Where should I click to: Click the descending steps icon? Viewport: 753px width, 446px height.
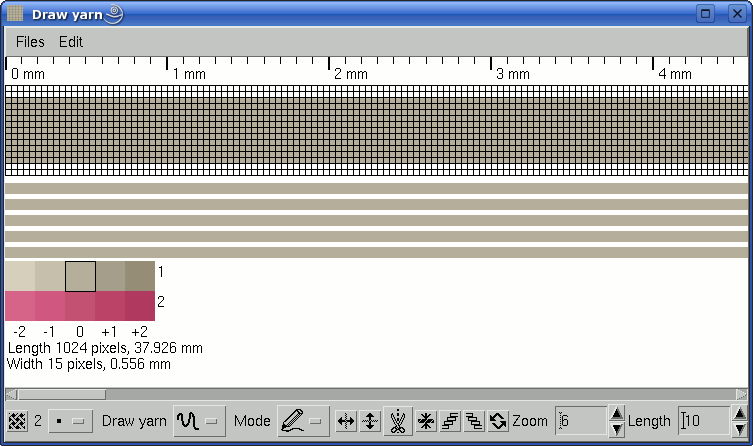click(474, 421)
